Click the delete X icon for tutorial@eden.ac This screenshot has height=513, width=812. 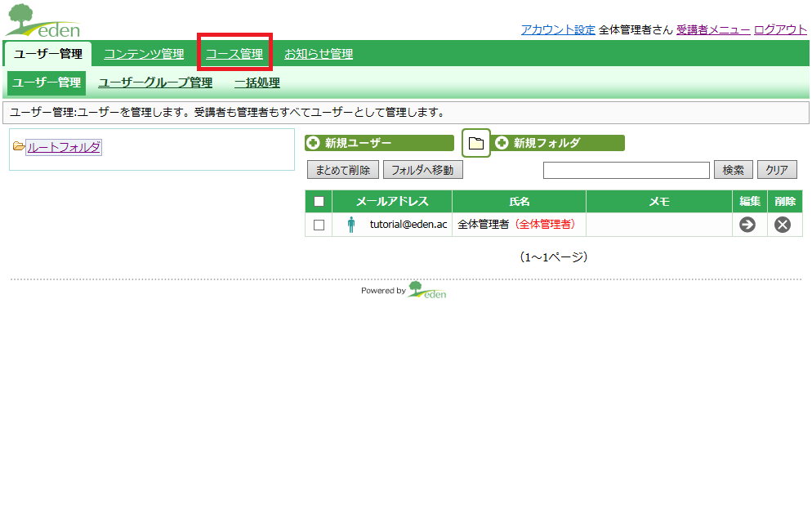[782, 225]
